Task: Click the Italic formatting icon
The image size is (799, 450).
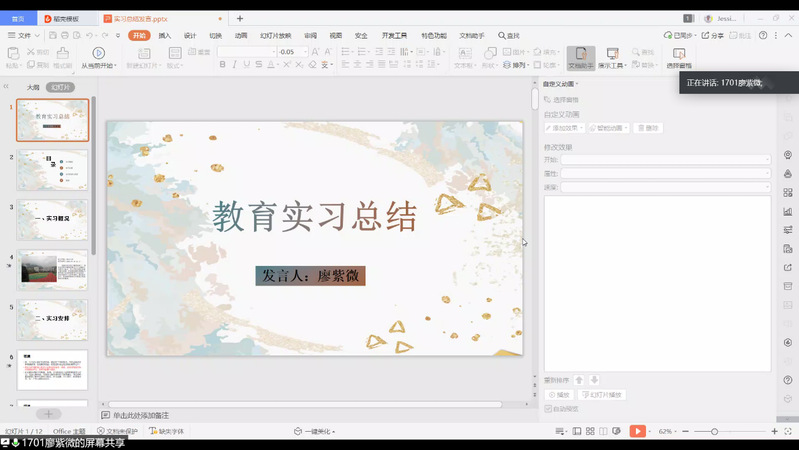Action: click(236, 65)
